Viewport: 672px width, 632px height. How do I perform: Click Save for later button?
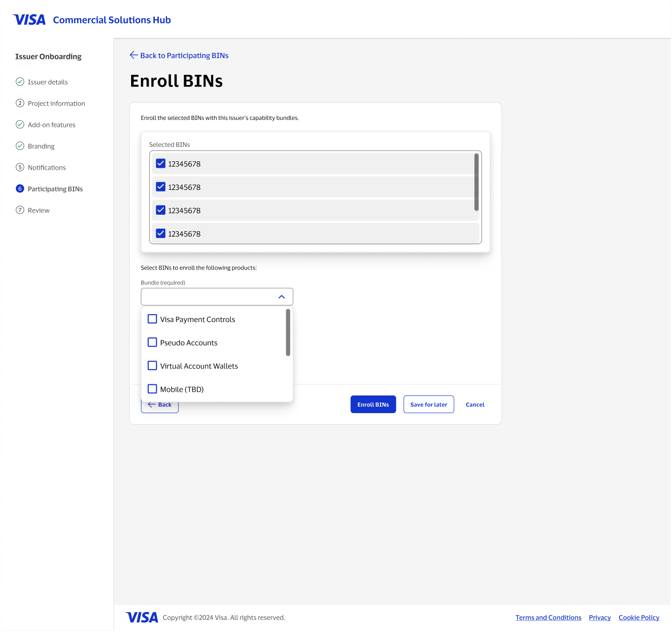coord(428,404)
